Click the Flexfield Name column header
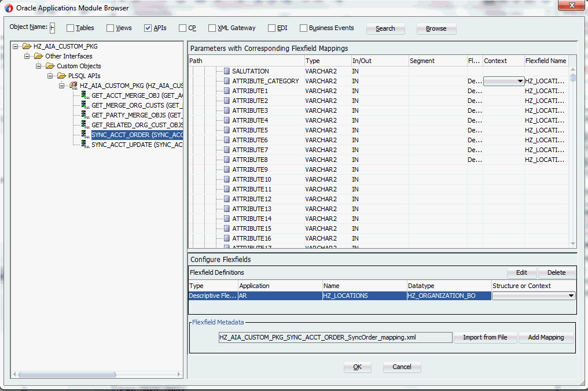This screenshot has height=391, width=588. coord(546,61)
